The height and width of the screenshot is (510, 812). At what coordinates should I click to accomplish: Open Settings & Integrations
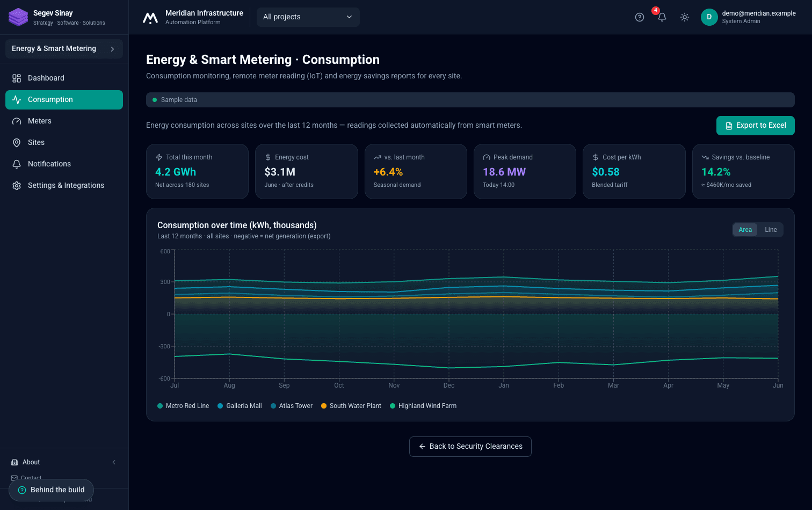(x=64, y=186)
